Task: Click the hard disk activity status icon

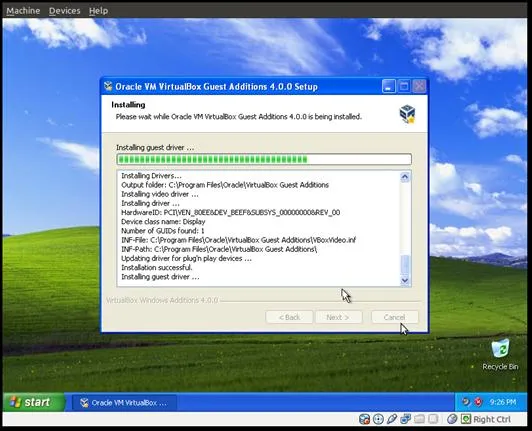Action: 364,419
